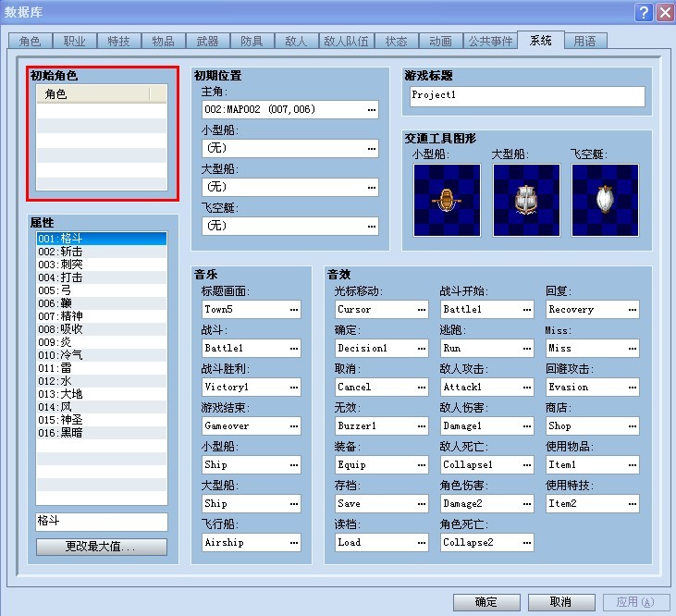Browse music for 标题画面 Town5 field
This screenshot has width=676, height=616.
coord(293,310)
